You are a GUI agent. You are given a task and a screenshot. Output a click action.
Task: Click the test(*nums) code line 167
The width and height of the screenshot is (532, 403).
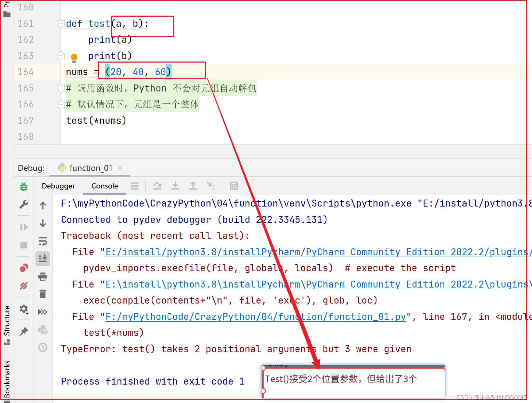point(96,121)
